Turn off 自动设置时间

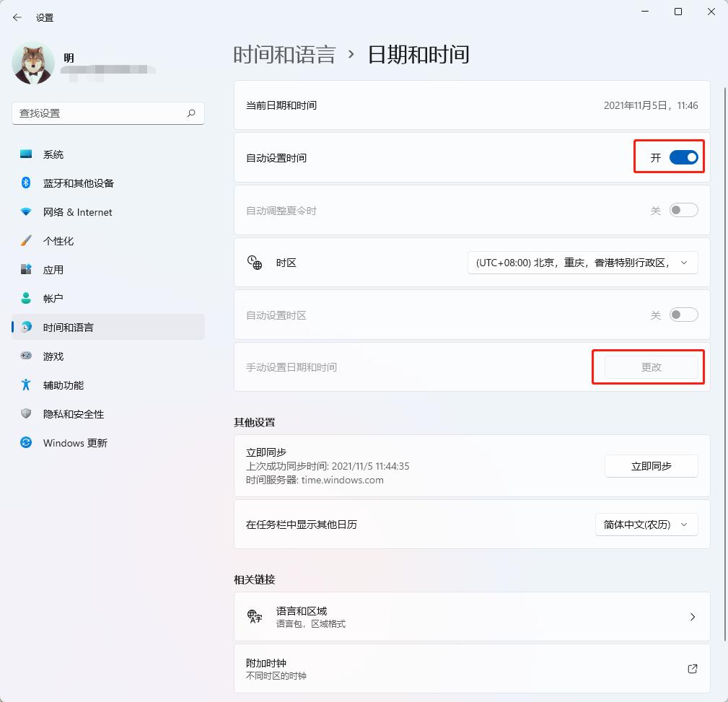point(683,157)
